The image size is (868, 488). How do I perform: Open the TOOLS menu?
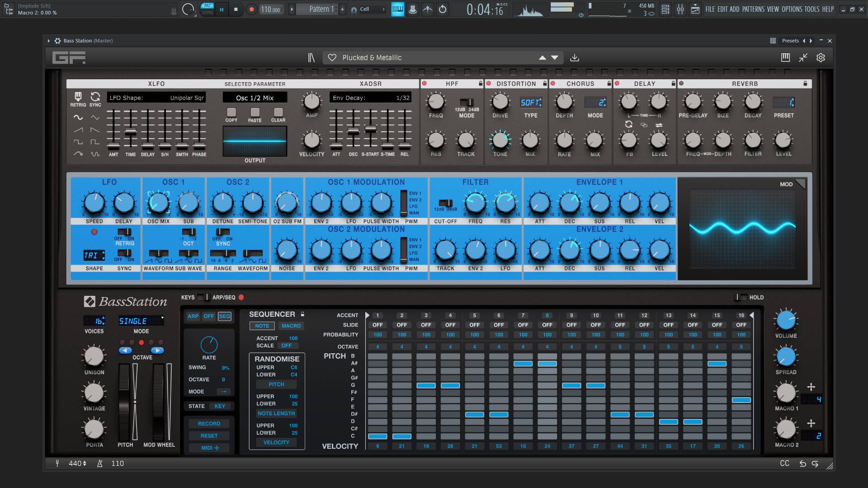812,9
